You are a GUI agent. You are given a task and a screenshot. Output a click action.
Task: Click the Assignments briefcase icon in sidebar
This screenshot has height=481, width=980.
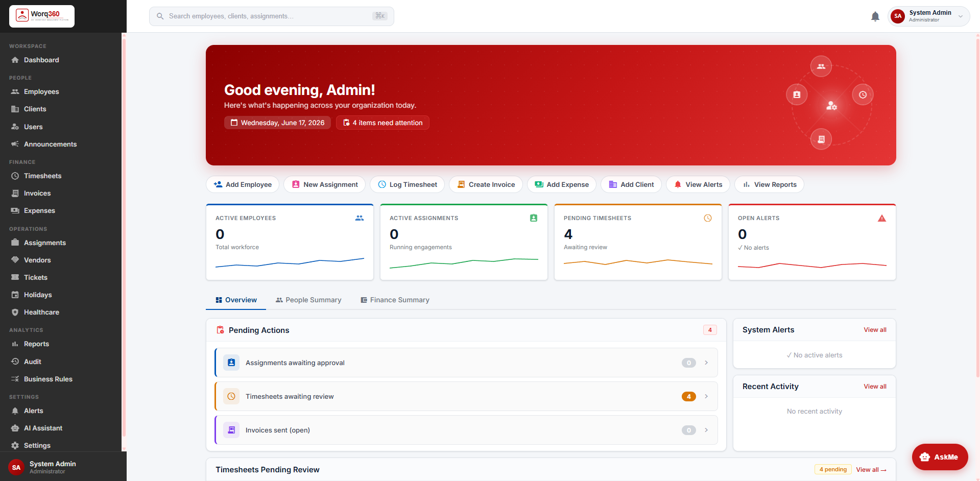[x=15, y=243]
